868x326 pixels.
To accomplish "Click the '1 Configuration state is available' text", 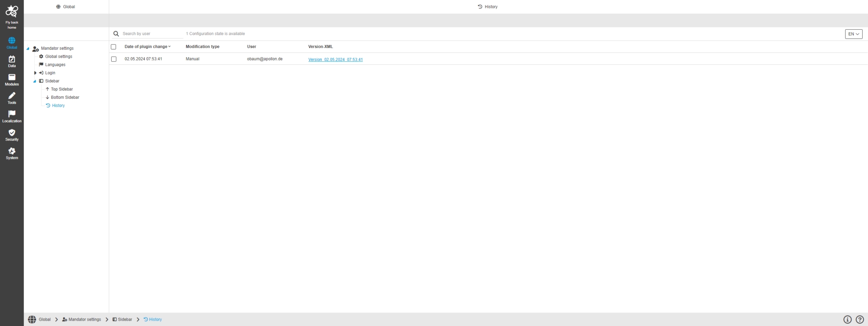I will [215, 34].
